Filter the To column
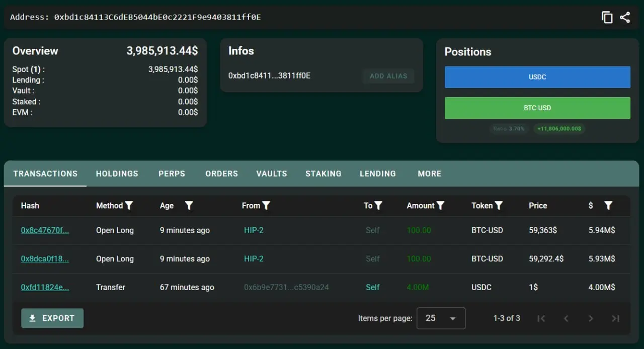Viewport: 644px width, 349px height. click(378, 205)
